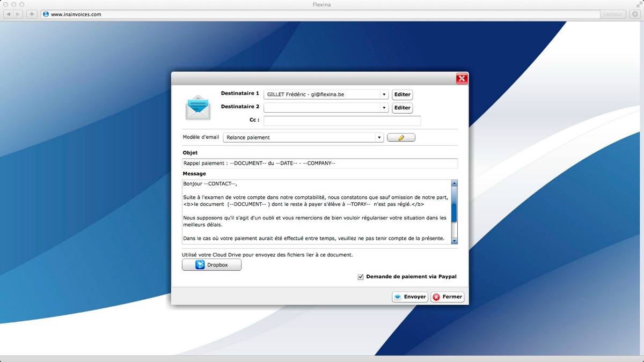Screen dimensions: 644x362
Task: Toggle Demande de paiement via Paypal checkbox
Action: click(361, 277)
